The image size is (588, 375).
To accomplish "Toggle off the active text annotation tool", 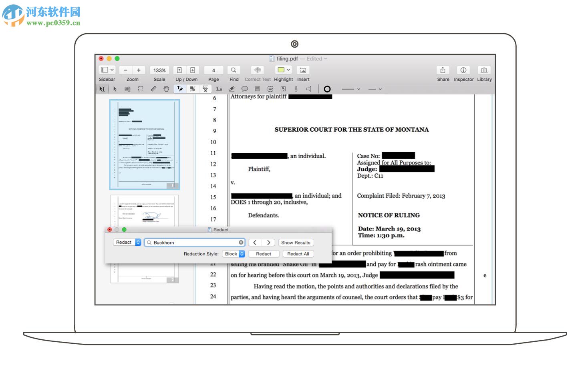I will tap(179, 89).
